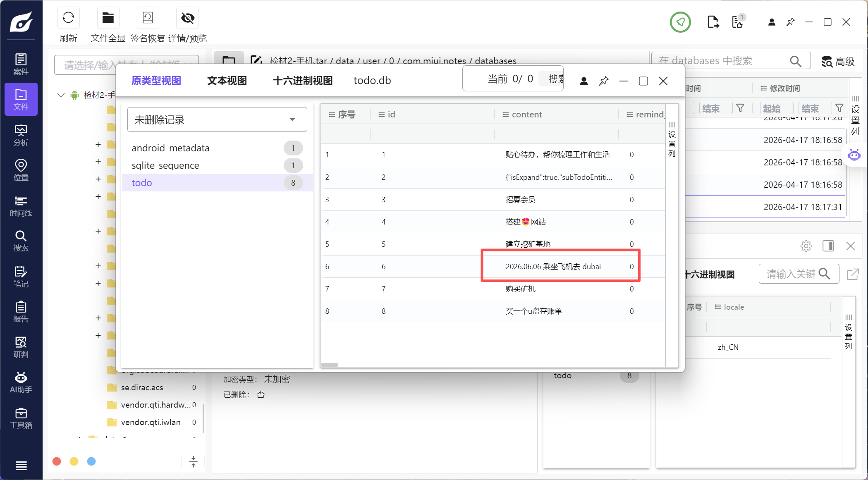
Task: Click the 高级 advanced search button
Action: 838,62
